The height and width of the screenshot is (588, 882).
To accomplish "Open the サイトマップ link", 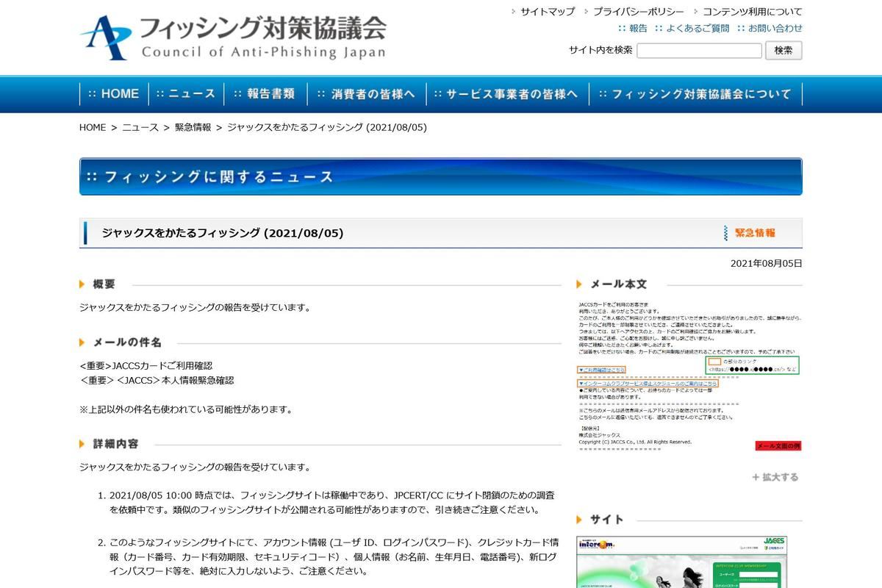I will point(548,12).
